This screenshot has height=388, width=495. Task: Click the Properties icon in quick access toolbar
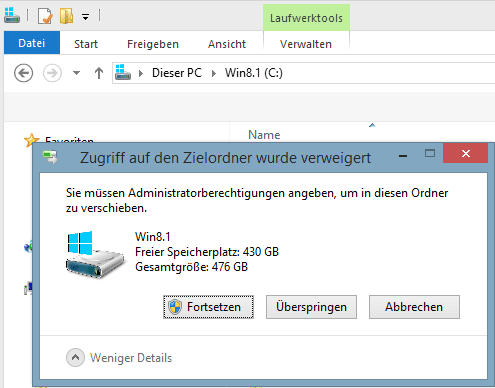pos(45,16)
